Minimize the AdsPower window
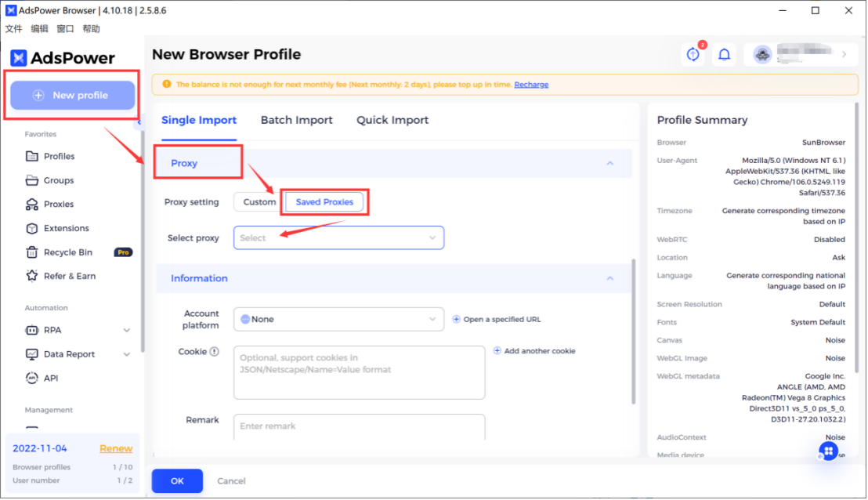 (x=783, y=10)
